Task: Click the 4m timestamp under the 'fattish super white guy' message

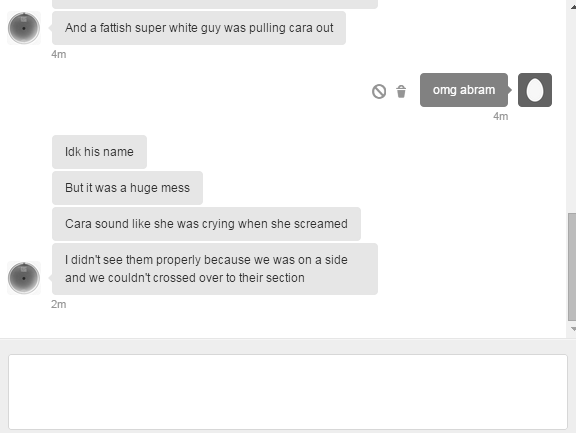Action: 59,54
